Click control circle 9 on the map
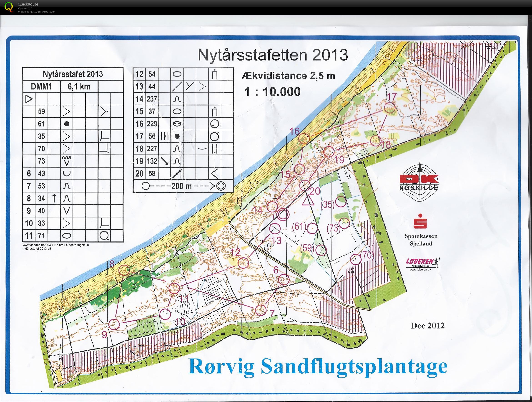The image size is (532, 402). (x=114, y=324)
